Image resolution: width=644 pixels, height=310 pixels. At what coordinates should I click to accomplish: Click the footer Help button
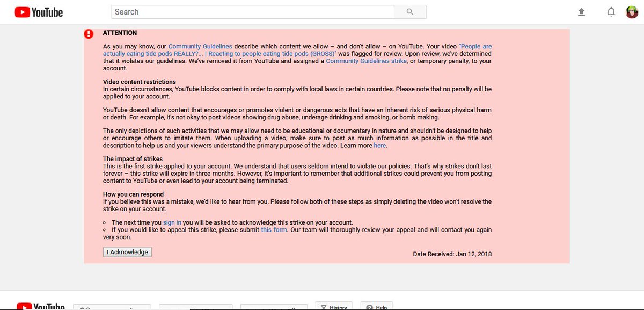377,306
